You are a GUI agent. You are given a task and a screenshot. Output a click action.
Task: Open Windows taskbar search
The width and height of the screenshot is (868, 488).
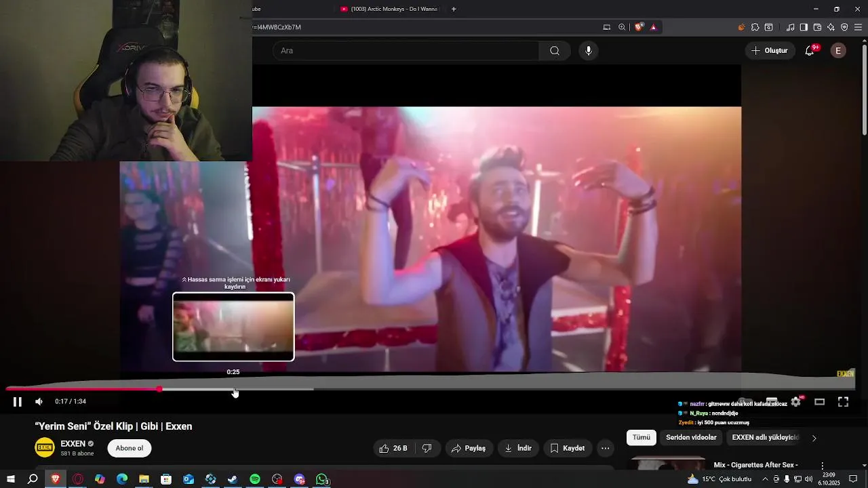tap(33, 479)
